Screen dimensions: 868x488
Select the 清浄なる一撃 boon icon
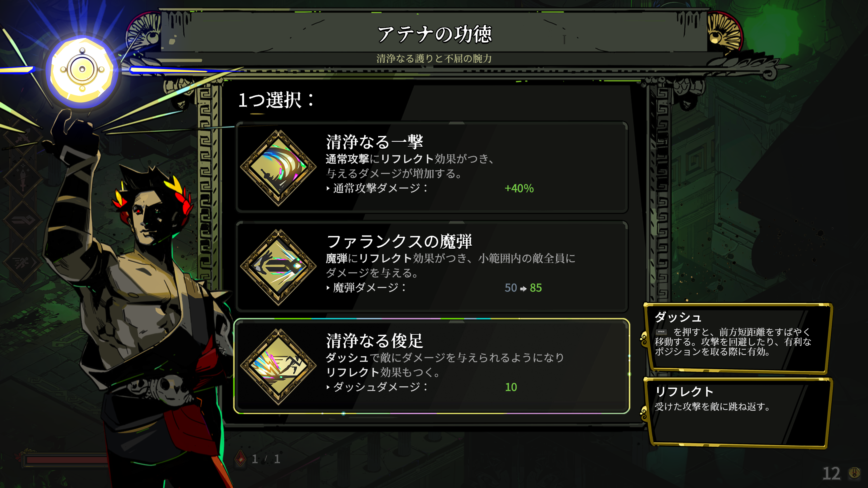[x=278, y=167]
